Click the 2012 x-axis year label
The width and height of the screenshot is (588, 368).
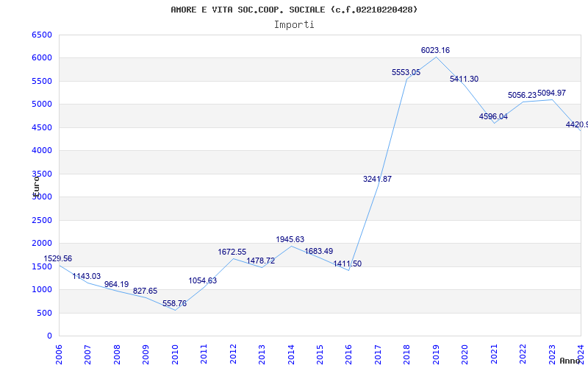(x=233, y=354)
